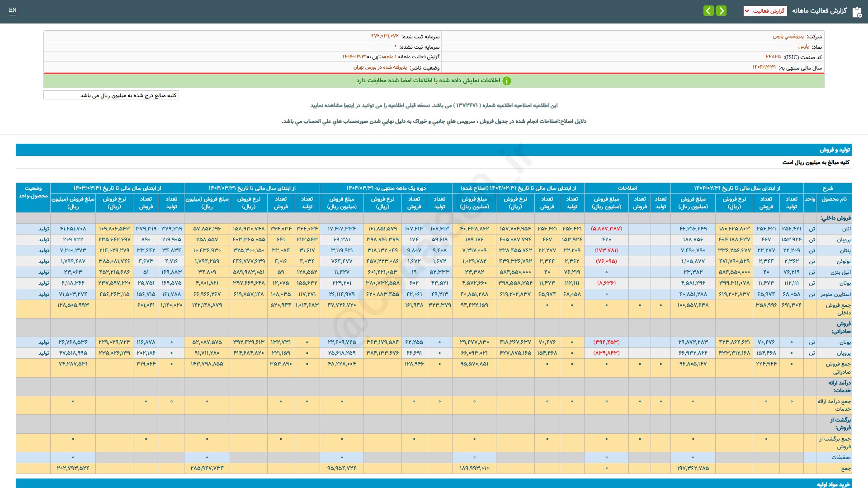
Task: Click the green info icon in notice bar
Action: 507,81
